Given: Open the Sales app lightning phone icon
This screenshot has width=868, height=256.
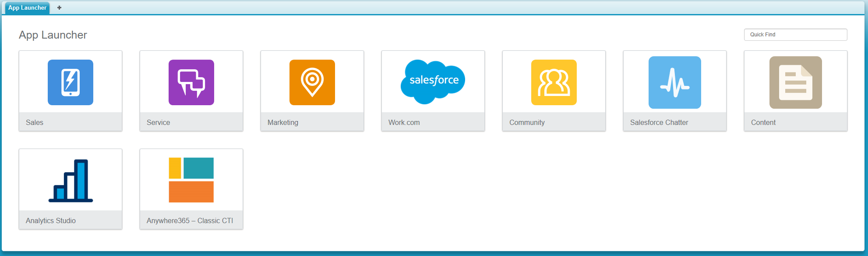Looking at the screenshot, I should [x=71, y=82].
